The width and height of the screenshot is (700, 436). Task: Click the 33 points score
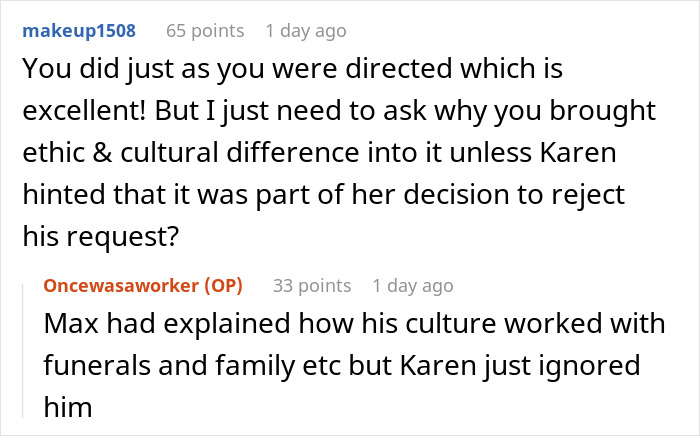pos(312,285)
